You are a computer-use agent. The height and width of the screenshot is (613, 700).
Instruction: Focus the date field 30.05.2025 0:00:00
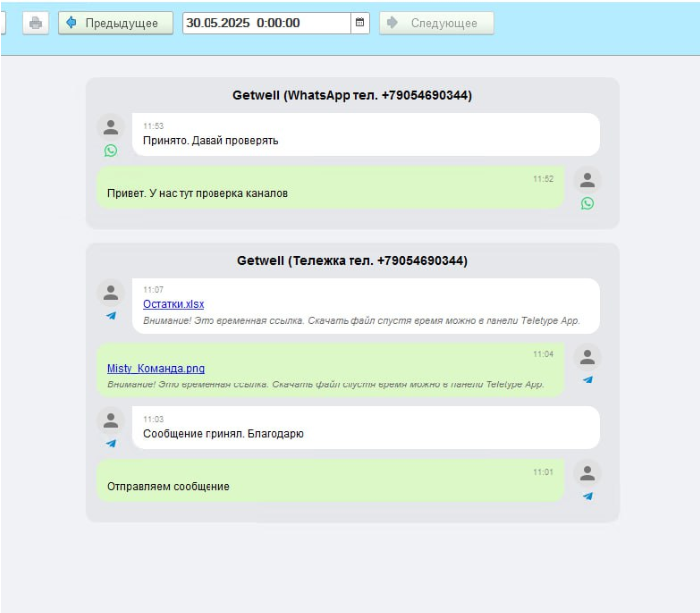(x=266, y=23)
